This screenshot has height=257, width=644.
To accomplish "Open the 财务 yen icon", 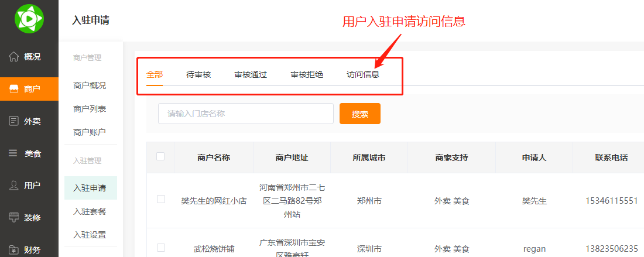I will click(14, 249).
